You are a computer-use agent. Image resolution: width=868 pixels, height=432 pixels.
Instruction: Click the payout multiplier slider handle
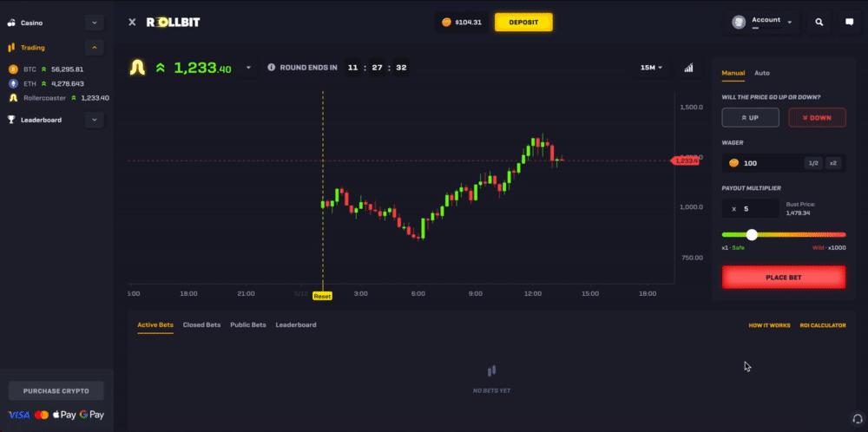coord(751,234)
